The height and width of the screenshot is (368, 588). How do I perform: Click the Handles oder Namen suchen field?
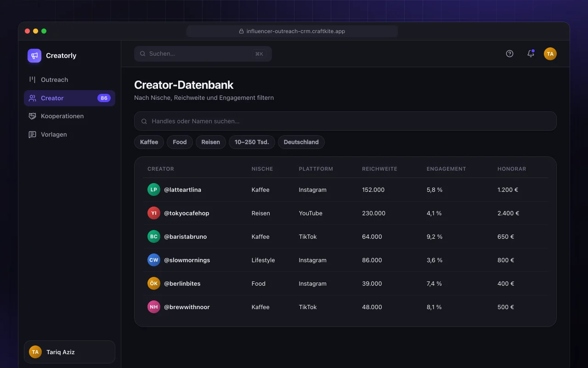[x=345, y=121]
